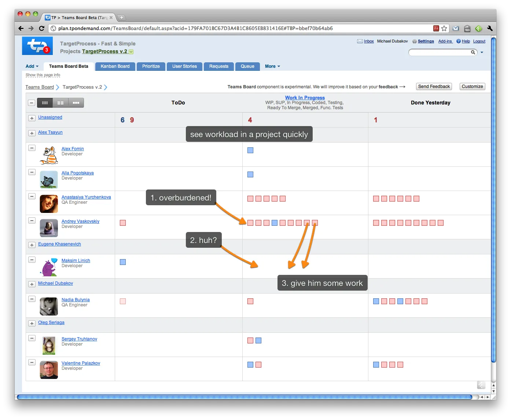Click the Show this page info link
This screenshot has height=420, width=511.
(43, 75)
